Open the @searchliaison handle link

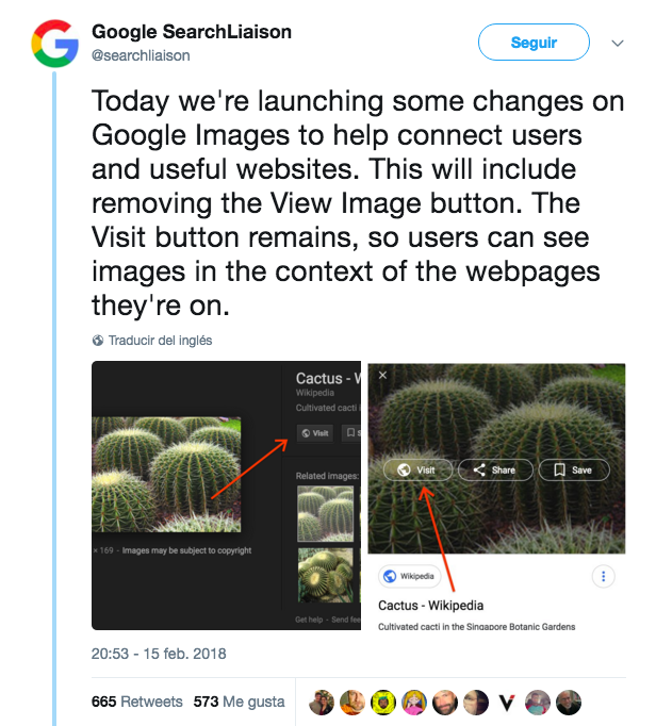[141, 56]
